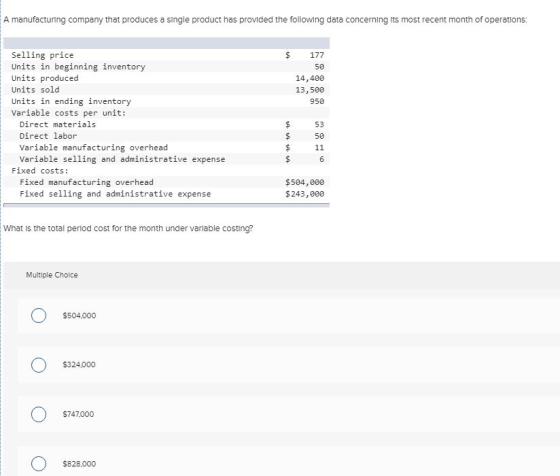Click the $324,000 answer label text
Image resolution: width=560 pixels, height=476 pixels.
[79, 365]
